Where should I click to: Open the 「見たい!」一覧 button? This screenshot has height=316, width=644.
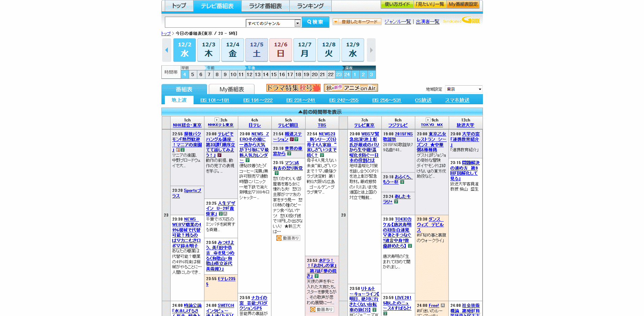[x=430, y=4]
